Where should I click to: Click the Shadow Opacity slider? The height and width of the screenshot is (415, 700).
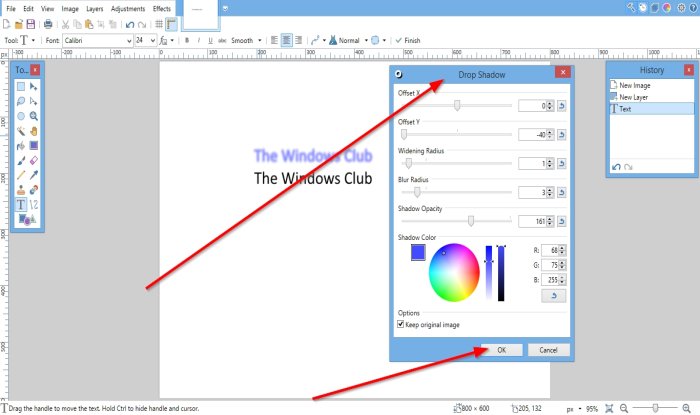coord(456,221)
